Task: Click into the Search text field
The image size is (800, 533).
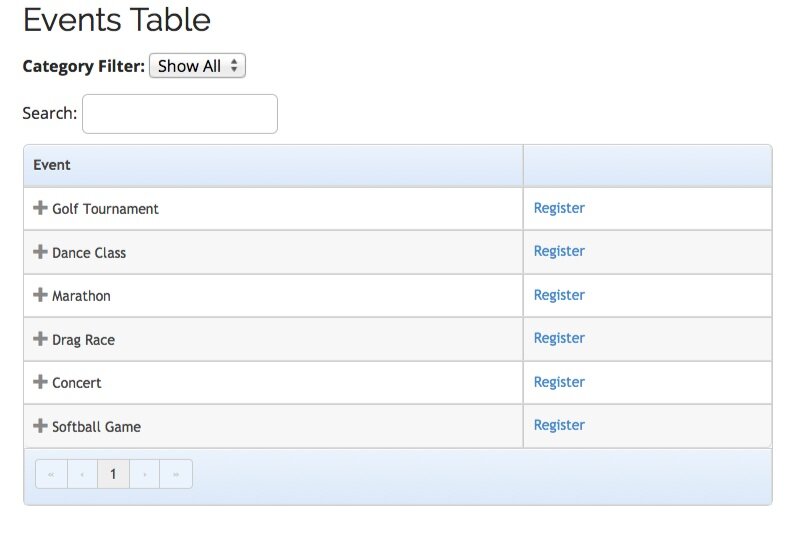Action: [180, 114]
